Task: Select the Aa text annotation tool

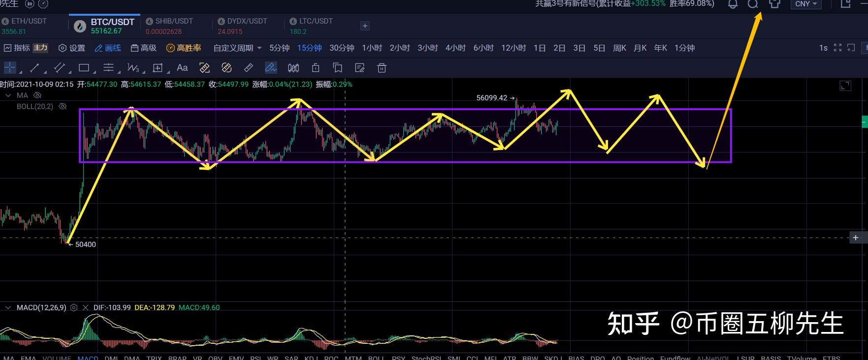Action: coord(182,68)
